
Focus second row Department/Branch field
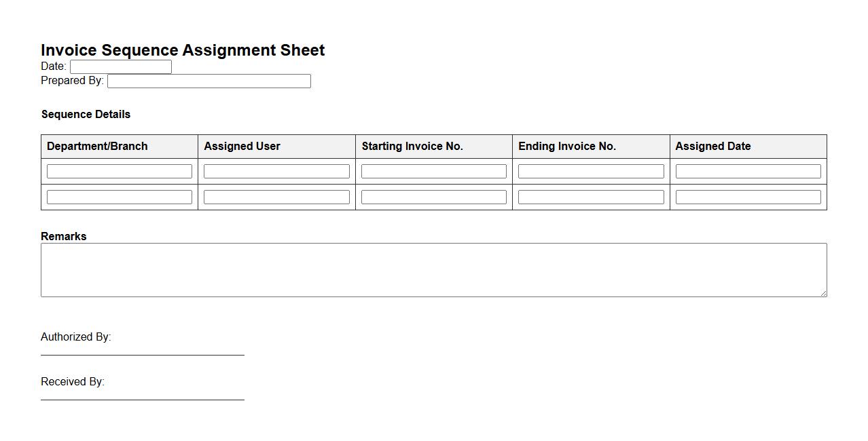tap(120, 197)
